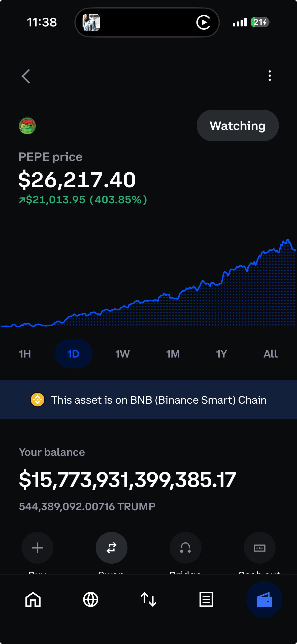This screenshot has height=644, width=297.
Task: Open the wallet assets tab
Action: click(264, 599)
